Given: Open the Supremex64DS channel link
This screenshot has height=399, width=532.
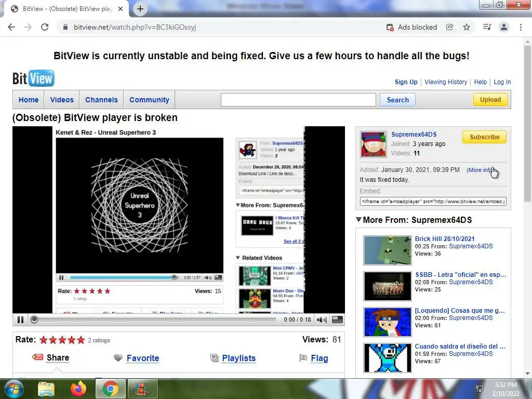Looking at the screenshot, I should coord(414,135).
